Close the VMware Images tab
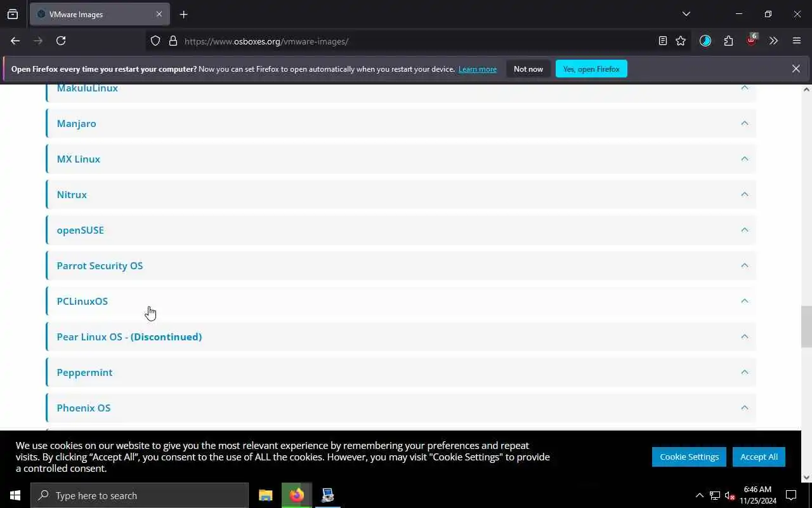Viewport: 812px width, 508px height. click(159, 14)
